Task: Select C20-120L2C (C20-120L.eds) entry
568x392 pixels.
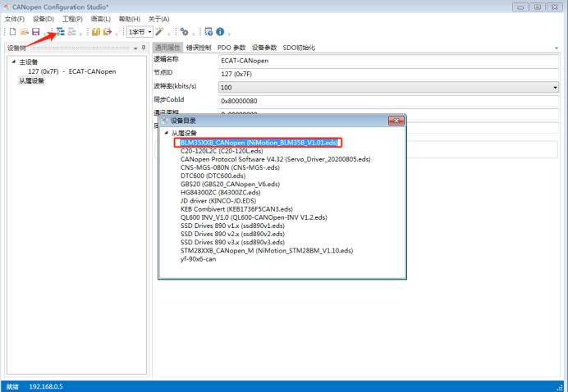Action: [x=222, y=151]
